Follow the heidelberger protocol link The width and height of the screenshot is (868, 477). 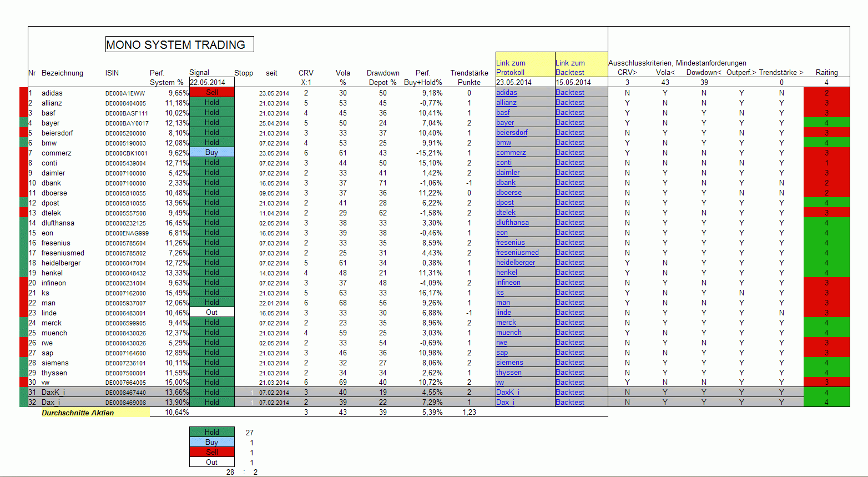(516, 263)
